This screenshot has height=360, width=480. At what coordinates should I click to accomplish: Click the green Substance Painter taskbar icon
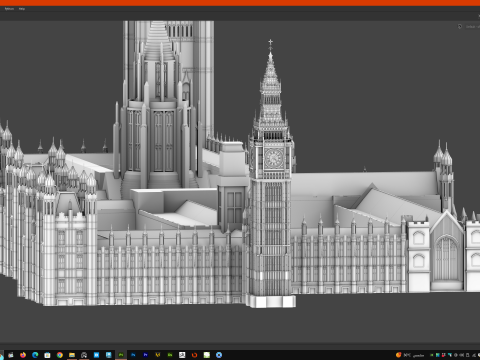(x=121, y=355)
